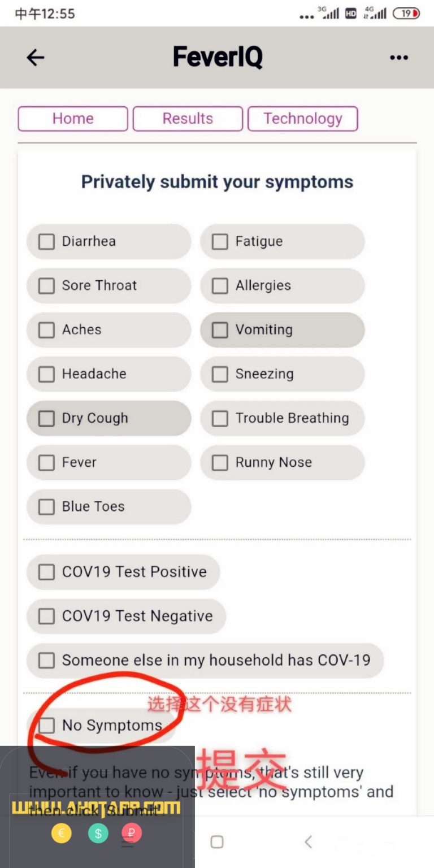434x868 pixels.
Task: Tick the Dry Cough checkbox
Action: click(x=46, y=419)
